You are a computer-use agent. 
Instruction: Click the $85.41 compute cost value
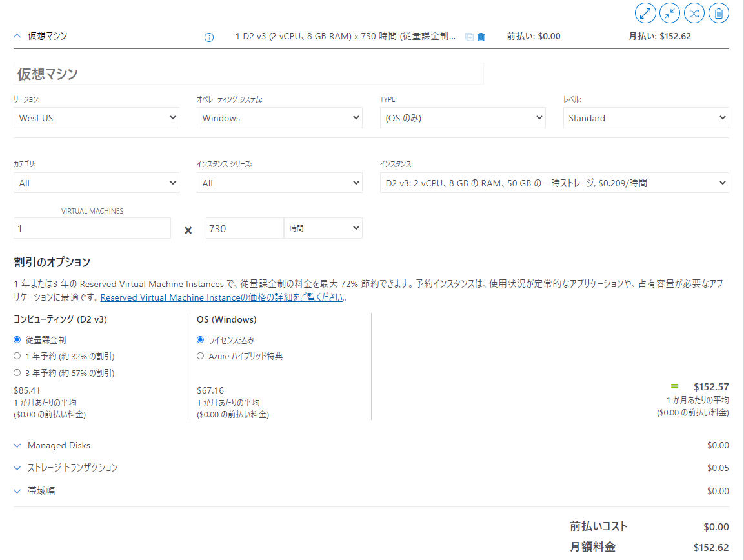tap(27, 390)
